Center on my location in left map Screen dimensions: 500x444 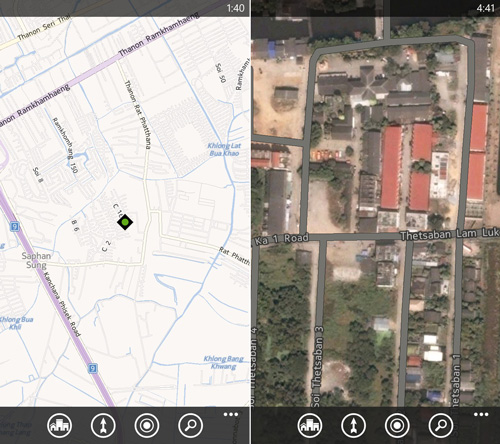pos(147,425)
